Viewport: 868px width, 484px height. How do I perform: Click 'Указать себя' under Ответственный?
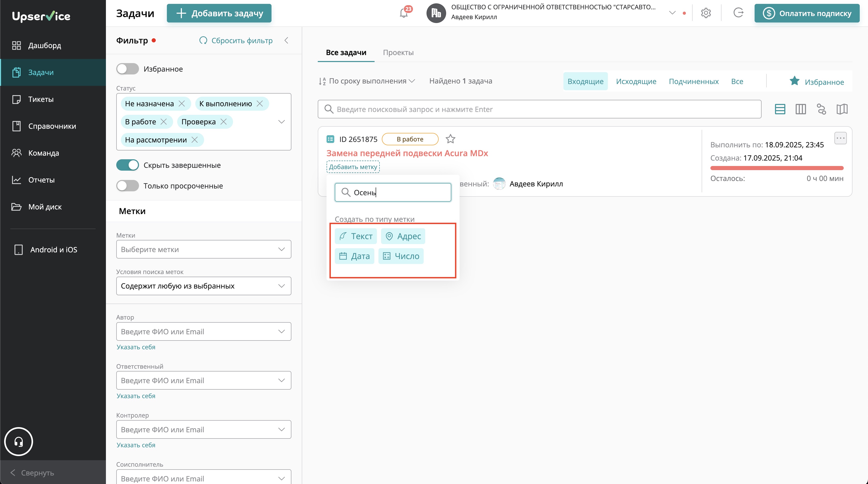click(136, 396)
